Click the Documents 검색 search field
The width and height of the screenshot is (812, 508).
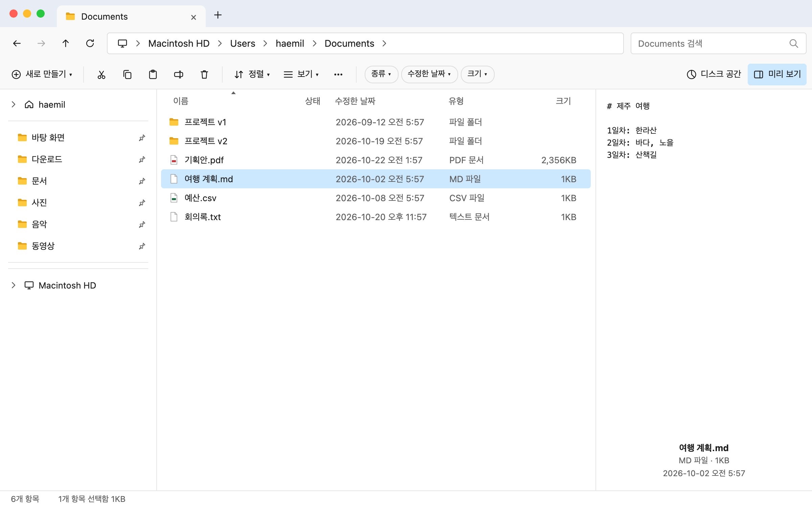(x=718, y=43)
